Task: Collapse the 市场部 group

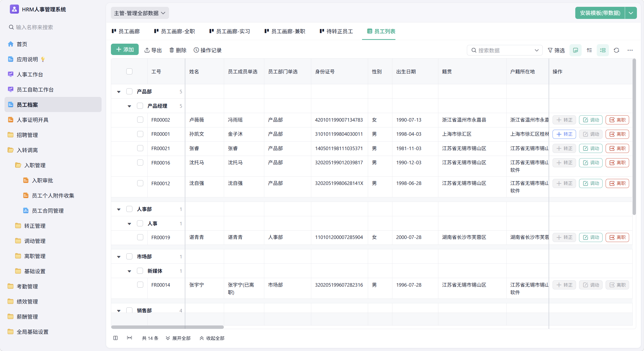Action: pos(119,257)
